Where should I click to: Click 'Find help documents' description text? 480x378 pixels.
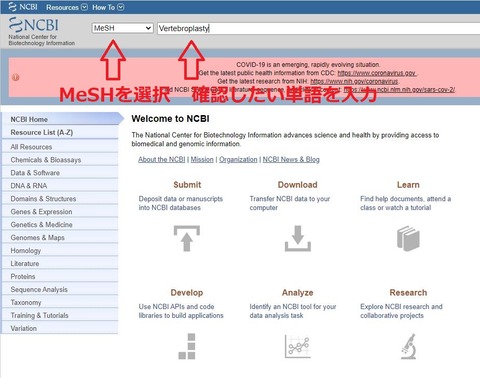406,203
